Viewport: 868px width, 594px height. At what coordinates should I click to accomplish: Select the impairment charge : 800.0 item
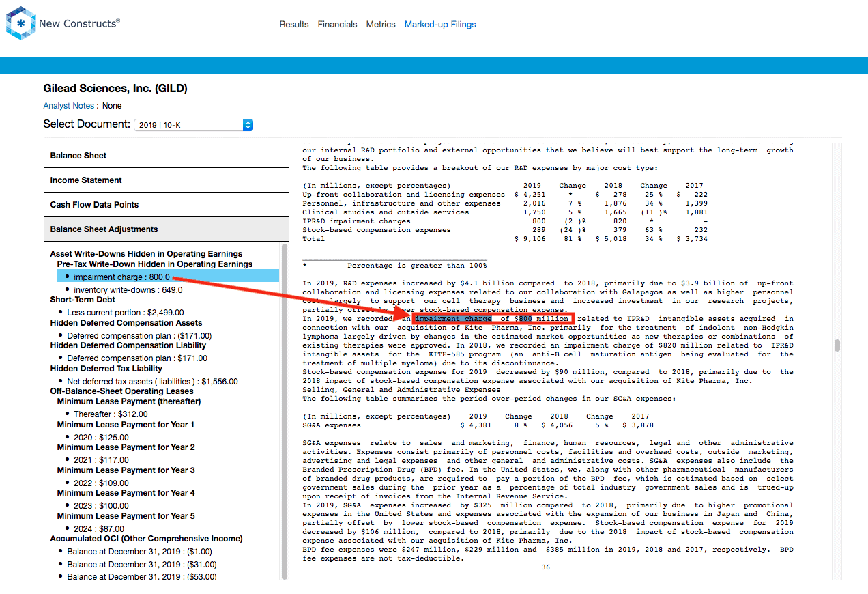pos(168,277)
